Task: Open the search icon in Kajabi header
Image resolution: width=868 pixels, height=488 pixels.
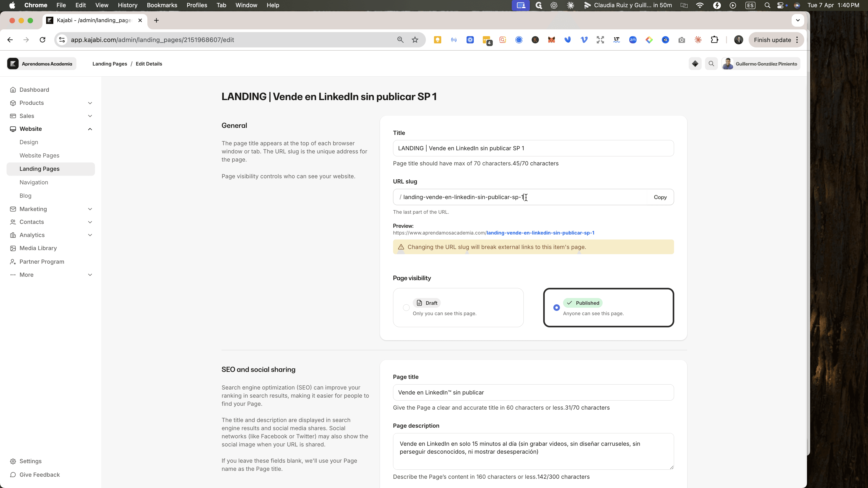Action: 711,64
